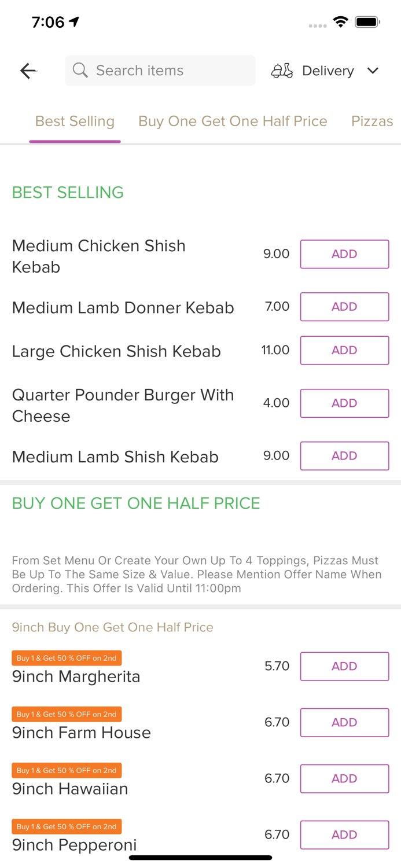401x868 pixels.
Task: Tap the offer badge above 9inch Farm House
Action: tap(67, 714)
